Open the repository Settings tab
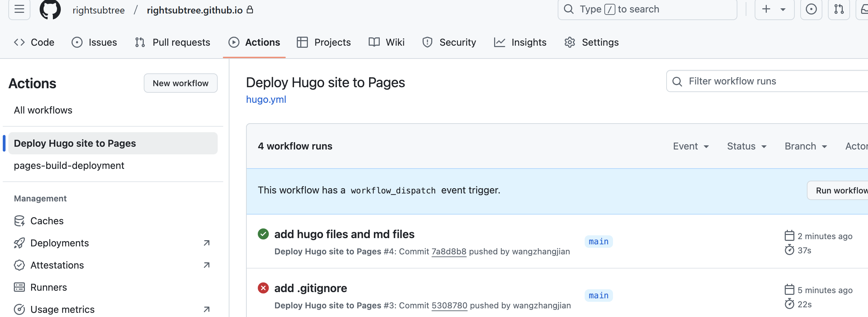The height and width of the screenshot is (317, 868). pos(591,42)
